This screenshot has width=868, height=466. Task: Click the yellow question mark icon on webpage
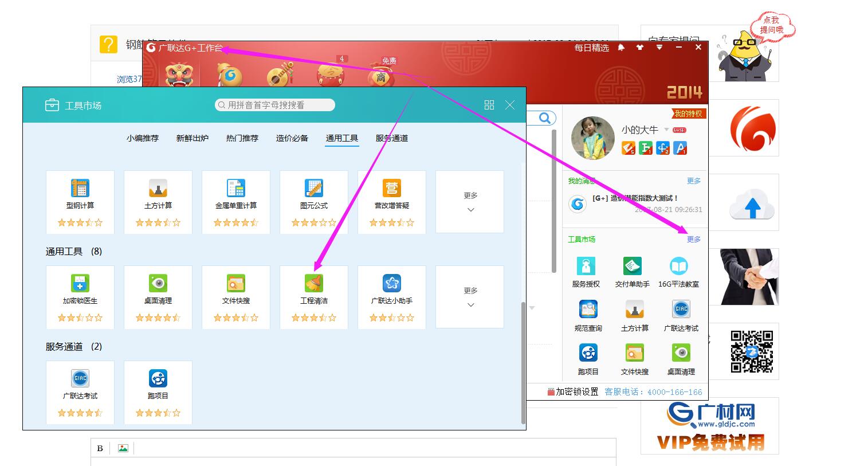tap(108, 44)
